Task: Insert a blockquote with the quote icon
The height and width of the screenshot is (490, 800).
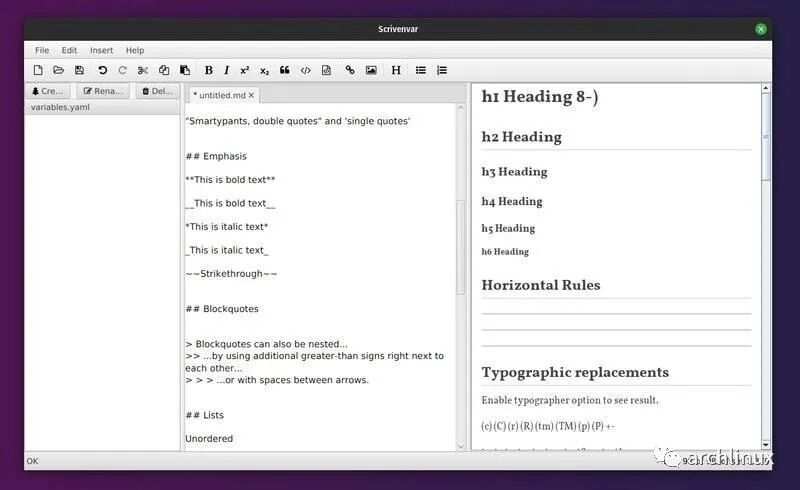Action: [x=285, y=70]
